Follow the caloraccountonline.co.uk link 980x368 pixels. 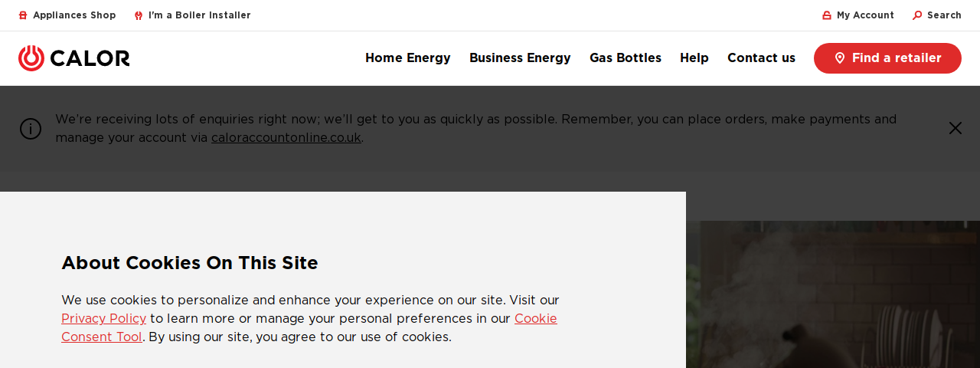pyautogui.click(x=286, y=138)
